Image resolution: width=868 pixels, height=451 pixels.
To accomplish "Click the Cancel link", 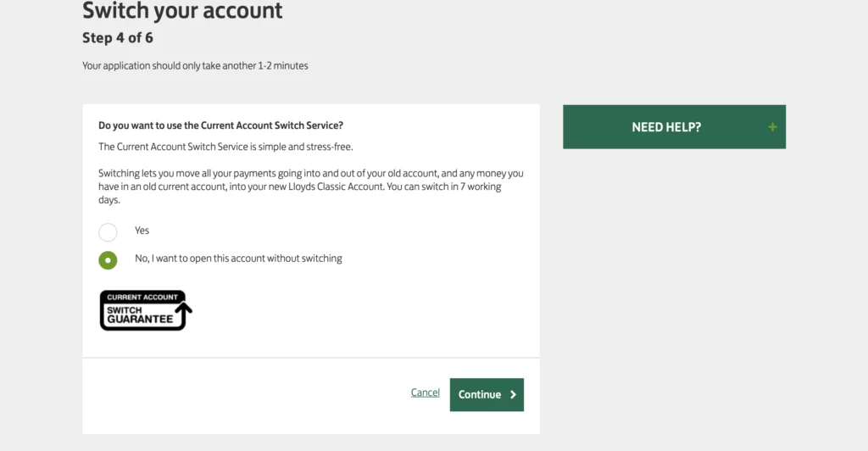I will 426,393.
